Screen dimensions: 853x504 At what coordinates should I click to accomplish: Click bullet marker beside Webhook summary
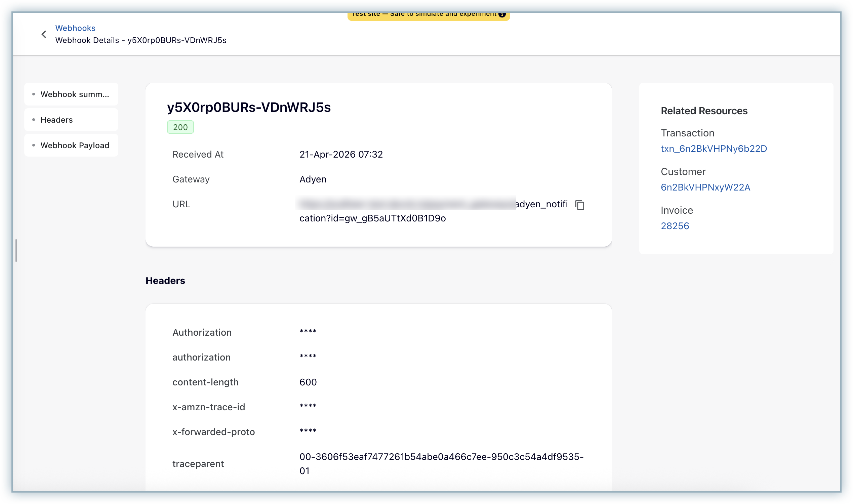tap(34, 94)
